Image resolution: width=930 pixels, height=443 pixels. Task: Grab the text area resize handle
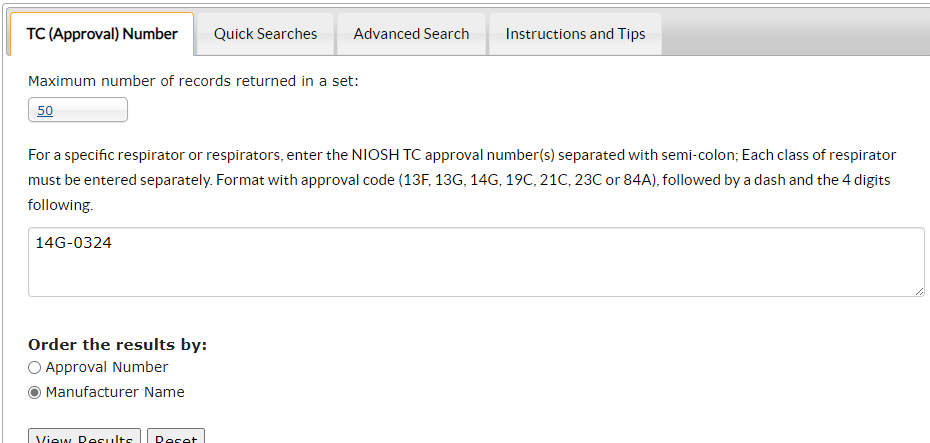[919, 291]
